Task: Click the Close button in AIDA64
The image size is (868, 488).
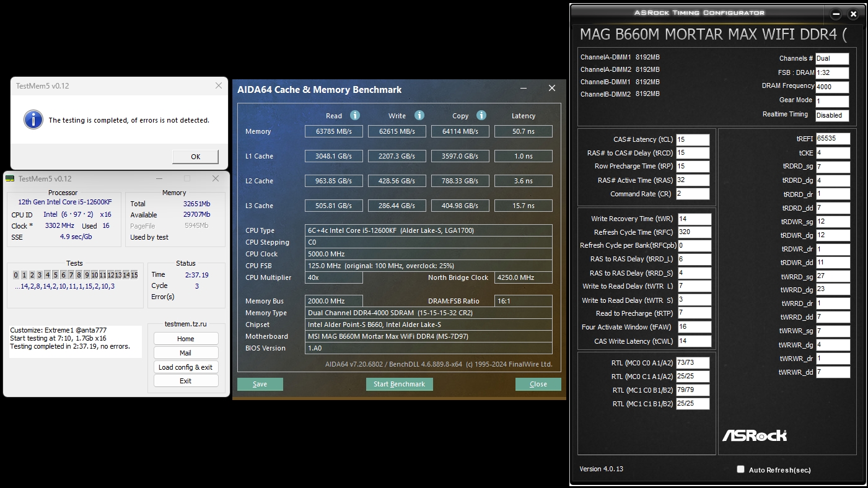Action: 538,384
